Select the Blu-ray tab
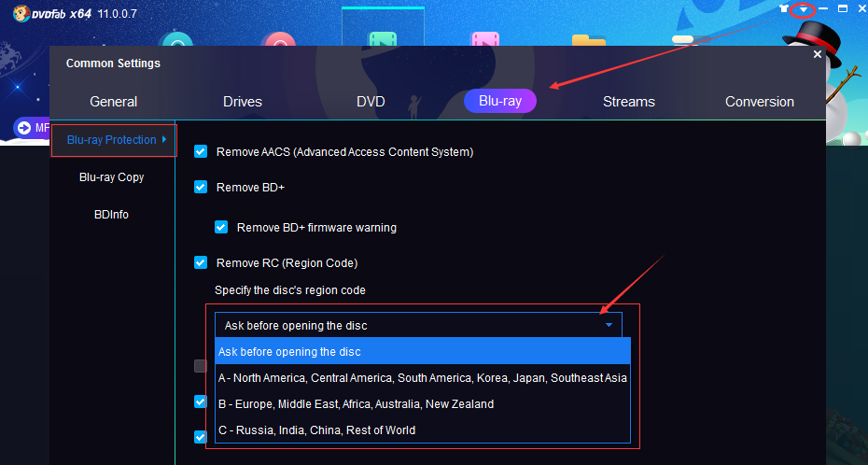This screenshot has width=868, height=465. click(x=500, y=101)
